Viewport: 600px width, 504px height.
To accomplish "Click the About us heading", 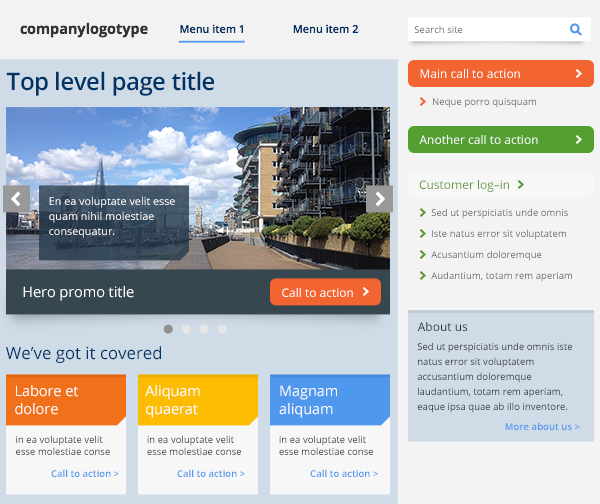I will [442, 327].
